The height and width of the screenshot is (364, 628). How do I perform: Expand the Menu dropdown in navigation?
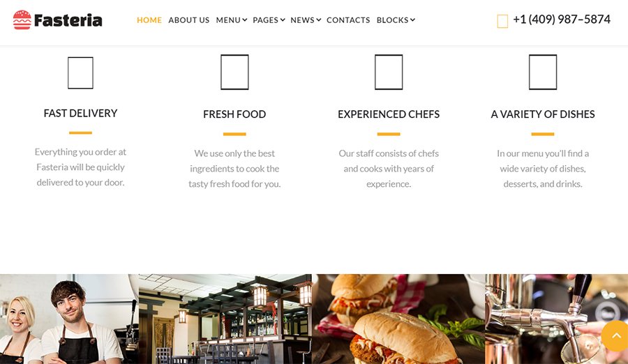(x=232, y=20)
